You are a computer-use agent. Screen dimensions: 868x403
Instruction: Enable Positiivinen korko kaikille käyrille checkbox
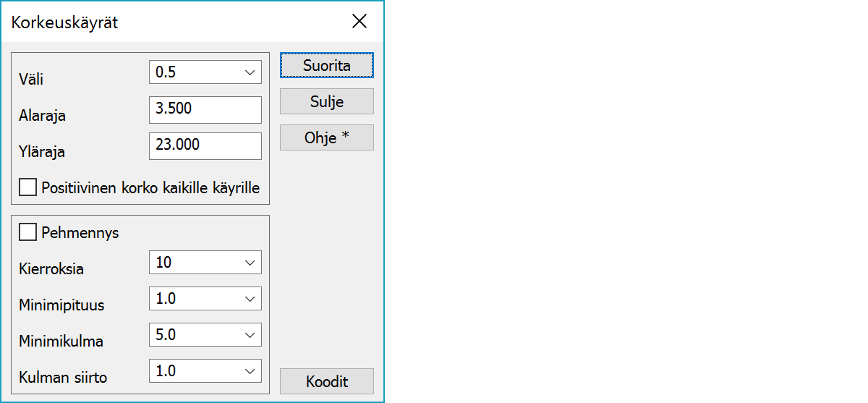tap(28, 188)
